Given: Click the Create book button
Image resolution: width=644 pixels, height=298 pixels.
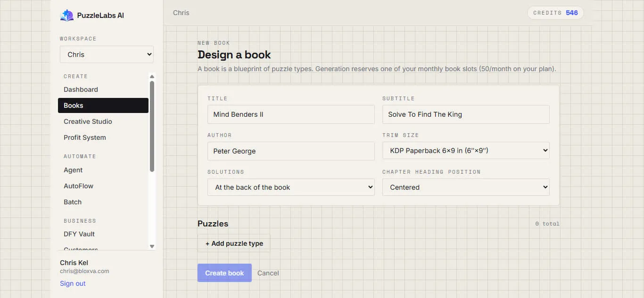Looking at the screenshot, I should [x=224, y=273].
